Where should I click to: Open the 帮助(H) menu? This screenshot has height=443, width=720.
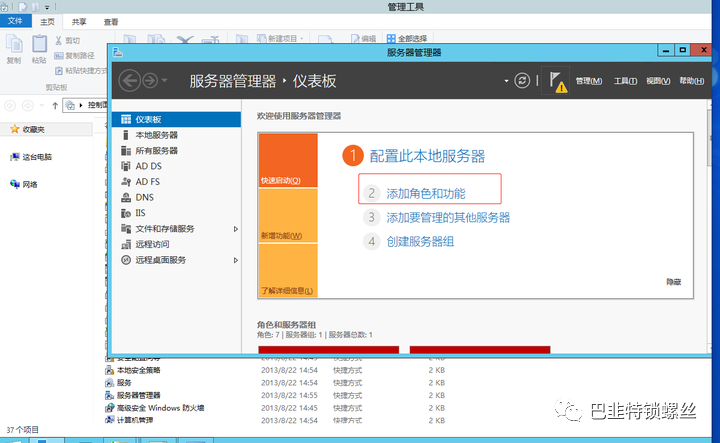[692, 81]
